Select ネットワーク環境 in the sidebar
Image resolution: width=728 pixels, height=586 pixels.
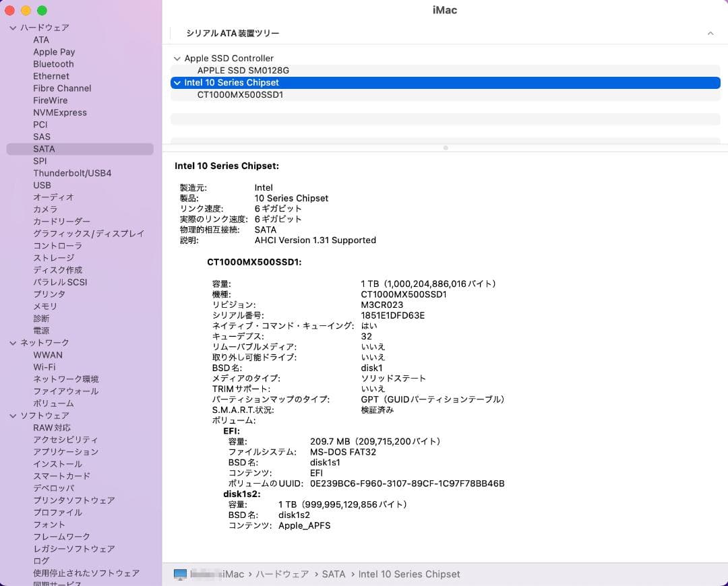pyautogui.click(x=66, y=379)
